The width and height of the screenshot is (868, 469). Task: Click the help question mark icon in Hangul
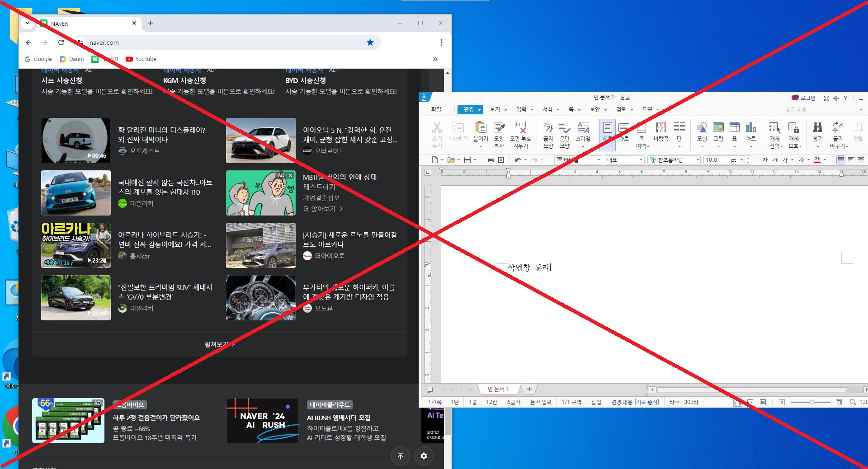click(x=845, y=98)
